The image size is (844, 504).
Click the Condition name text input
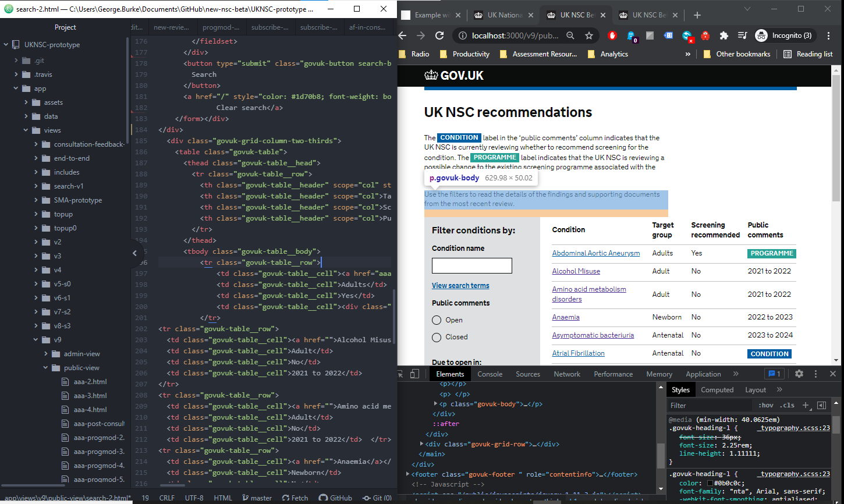tap(472, 265)
